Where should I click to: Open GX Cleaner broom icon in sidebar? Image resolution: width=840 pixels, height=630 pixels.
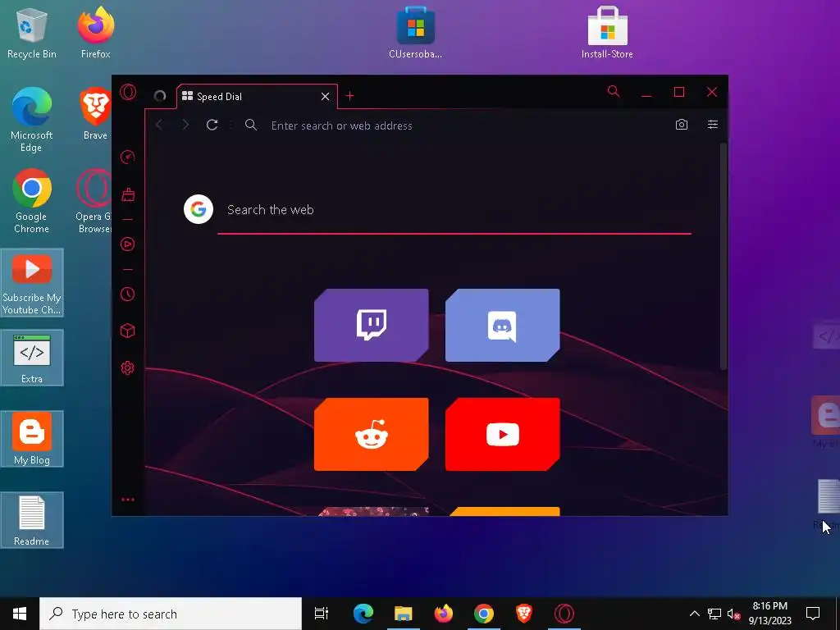point(127,194)
